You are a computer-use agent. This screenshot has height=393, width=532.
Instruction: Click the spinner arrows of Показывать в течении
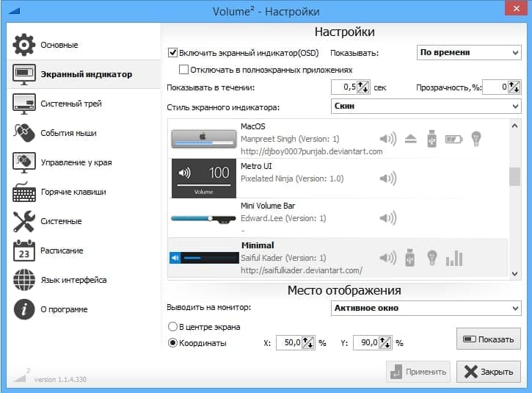[x=363, y=87]
